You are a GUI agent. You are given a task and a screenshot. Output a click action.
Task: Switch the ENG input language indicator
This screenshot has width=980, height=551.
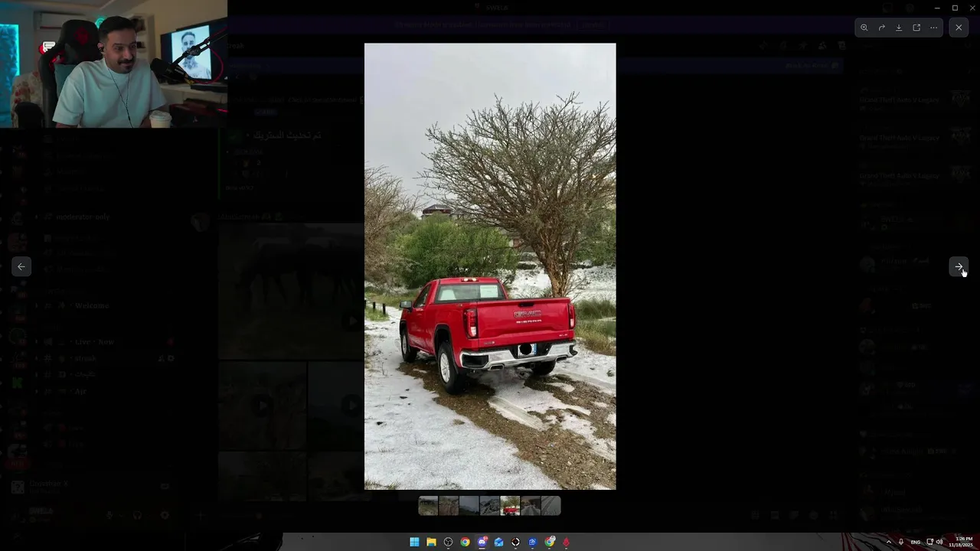pos(916,542)
